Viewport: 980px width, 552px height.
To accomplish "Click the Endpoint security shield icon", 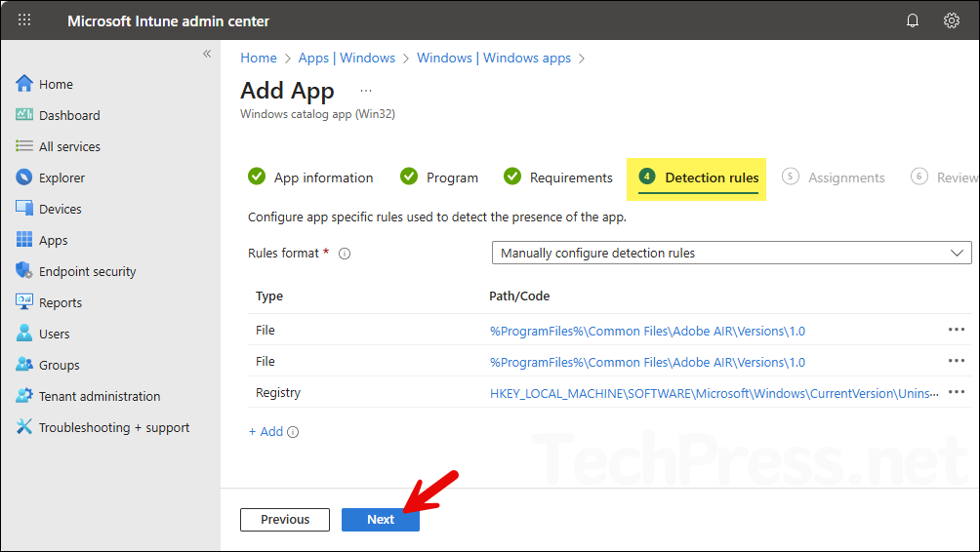I will click(24, 270).
